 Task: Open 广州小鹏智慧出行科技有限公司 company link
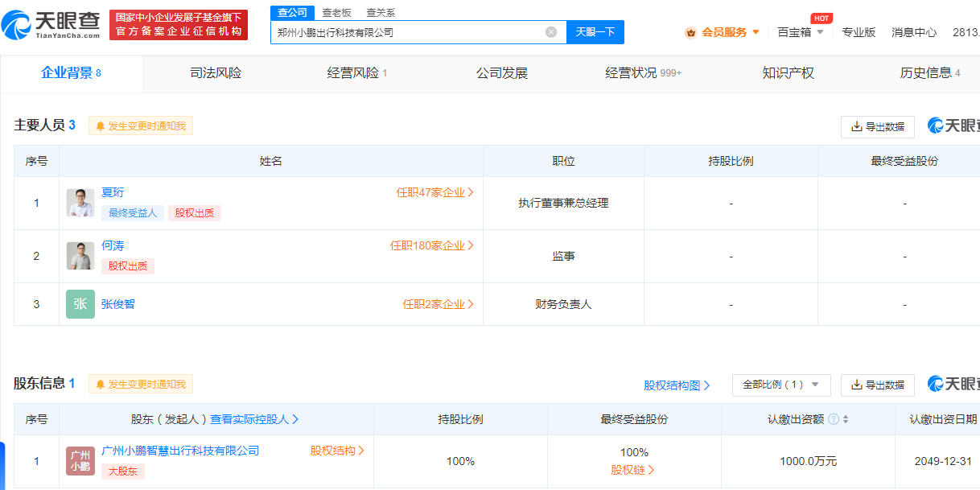tap(180, 451)
